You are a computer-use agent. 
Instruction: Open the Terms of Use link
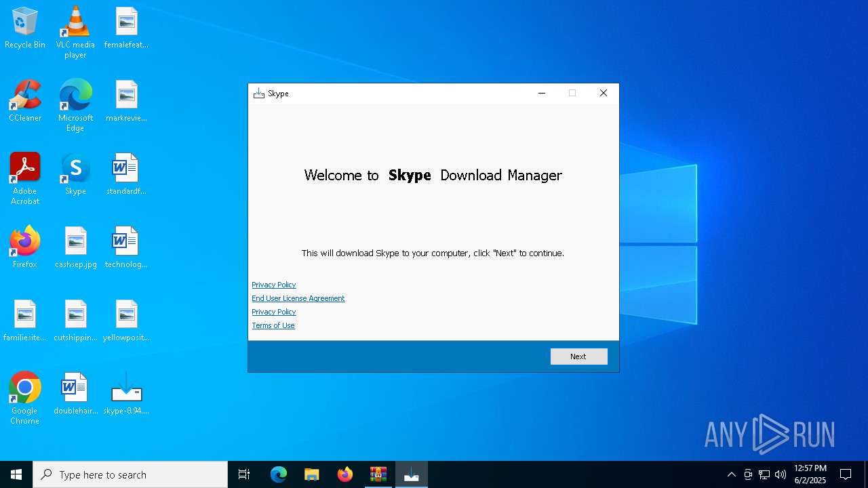point(273,325)
